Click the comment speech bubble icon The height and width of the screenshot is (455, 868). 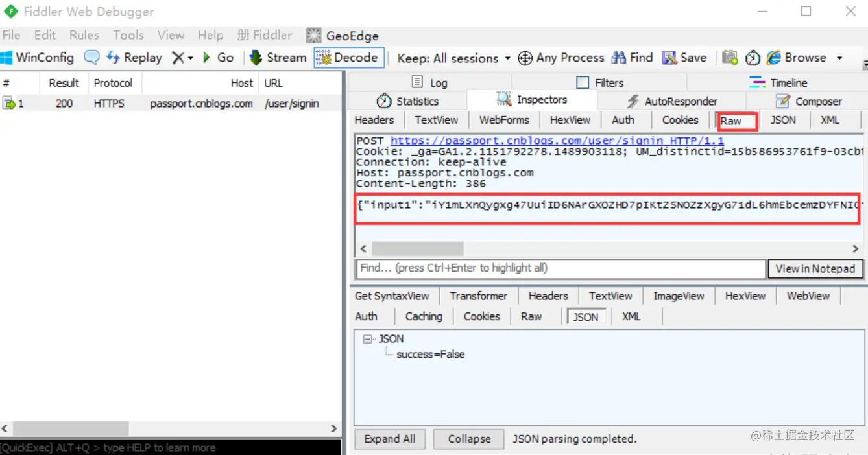pyautogui.click(x=92, y=58)
